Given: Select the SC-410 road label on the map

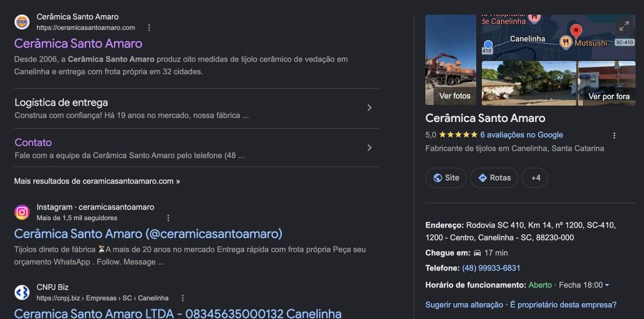Looking at the screenshot, I should pos(624,42).
